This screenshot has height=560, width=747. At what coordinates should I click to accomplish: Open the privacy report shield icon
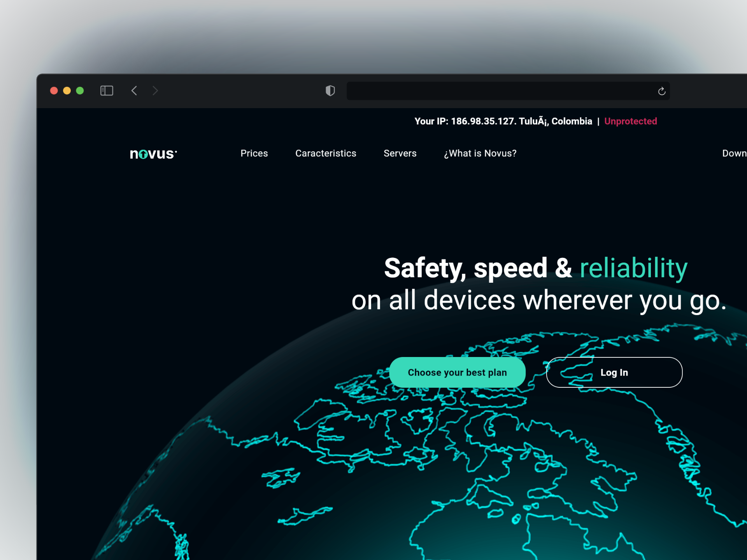pyautogui.click(x=330, y=91)
